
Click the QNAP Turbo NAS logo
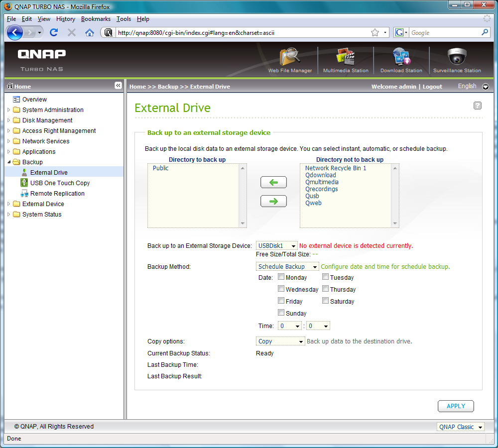(x=42, y=60)
